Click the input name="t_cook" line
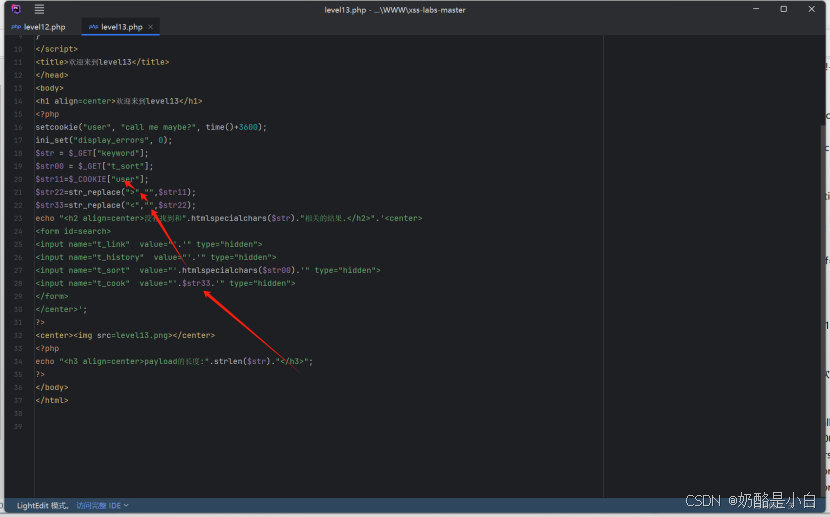The image size is (830, 517). (x=165, y=284)
